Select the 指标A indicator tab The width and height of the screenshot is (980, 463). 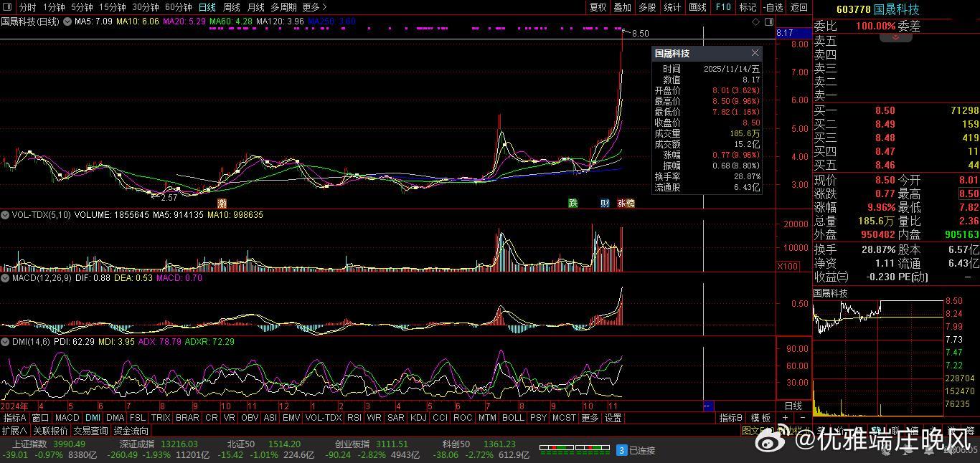[x=15, y=418]
